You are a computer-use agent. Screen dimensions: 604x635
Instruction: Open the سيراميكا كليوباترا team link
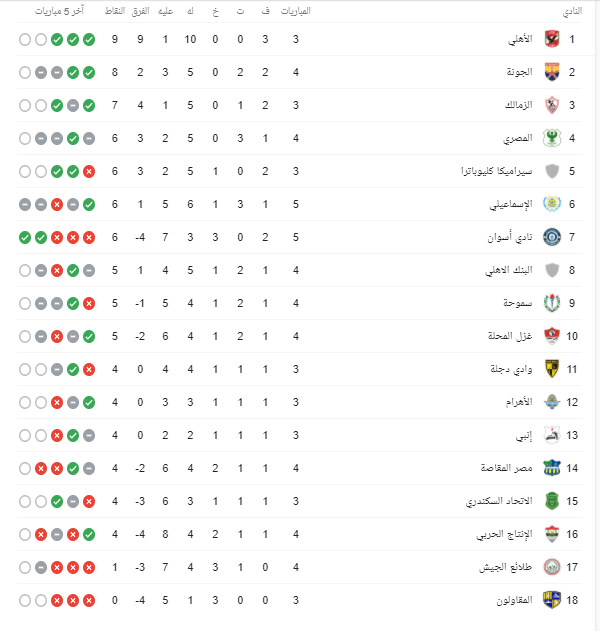(497, 171)
